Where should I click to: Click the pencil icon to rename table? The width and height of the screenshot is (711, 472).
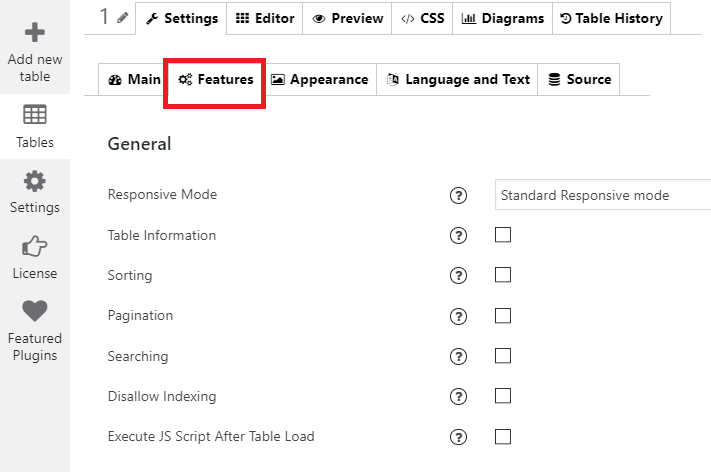click(x=122, y=18)
